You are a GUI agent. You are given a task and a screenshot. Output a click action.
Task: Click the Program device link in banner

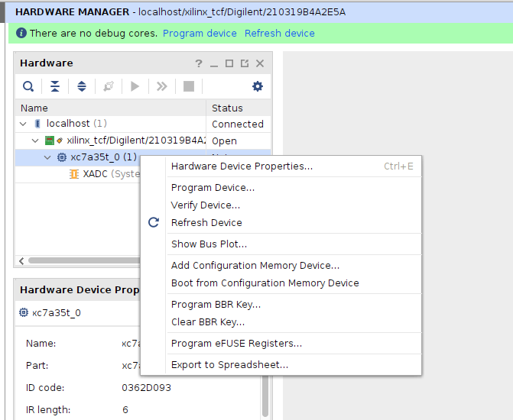point(200,34)
